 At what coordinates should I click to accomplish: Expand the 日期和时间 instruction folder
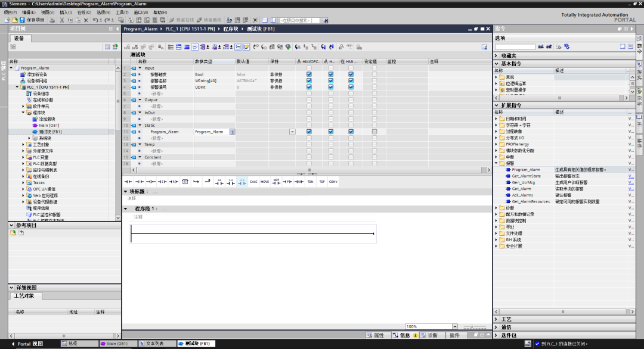[x=496, y=119]
